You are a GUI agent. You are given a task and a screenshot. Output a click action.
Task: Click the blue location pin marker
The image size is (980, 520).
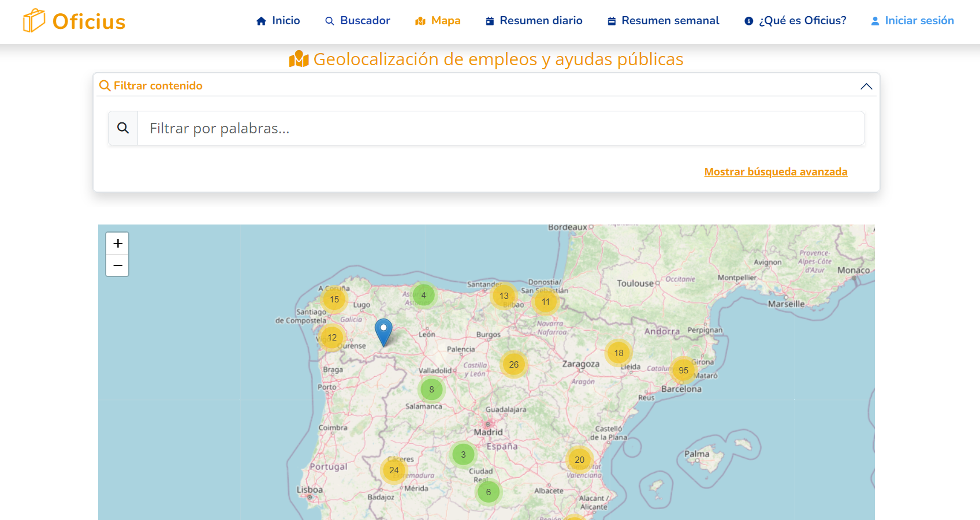point(383,332)
